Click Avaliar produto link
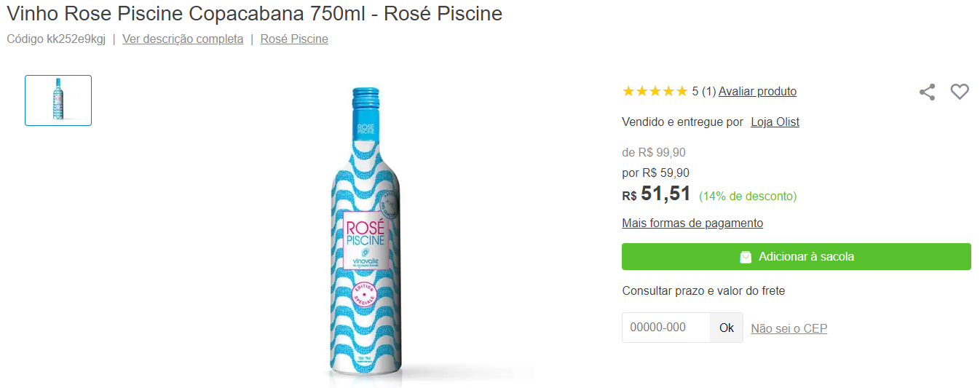The width and height of the screenshot is (980, 388). coord(757,92)
